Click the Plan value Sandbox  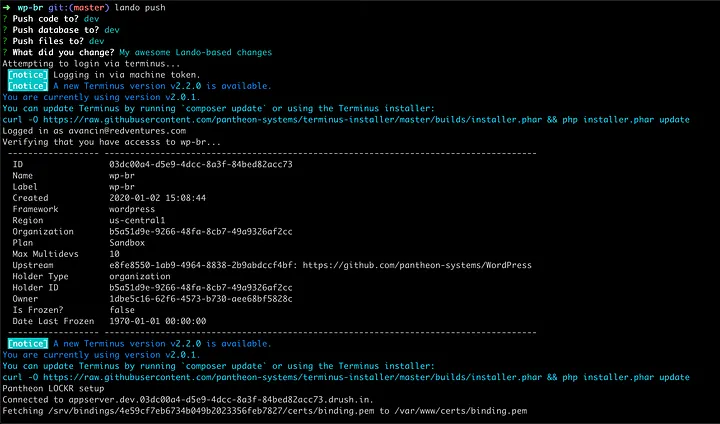[127, 243]
